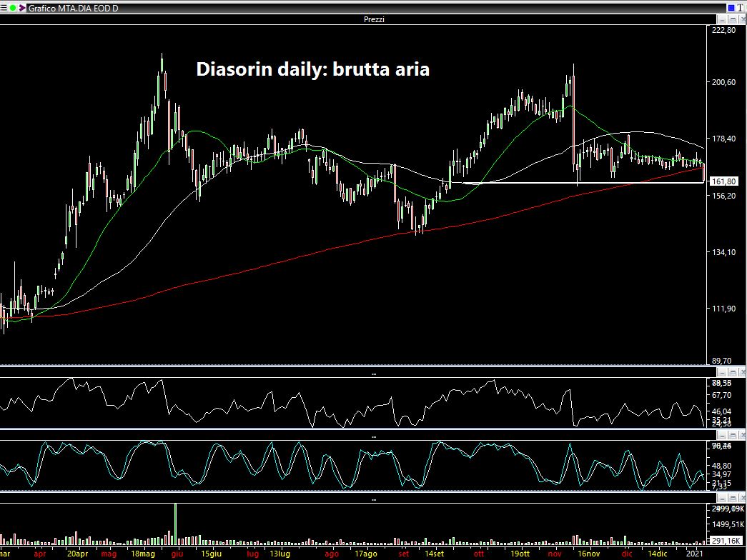This screenshot has height=560, width=747.
Task: Click the 111,90 price axis label
Action: [723, 309]
